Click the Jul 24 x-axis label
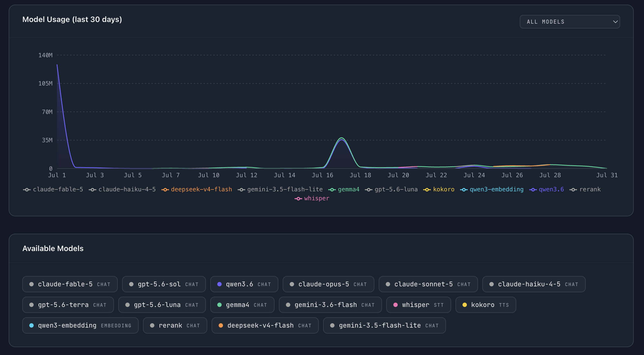 (x=474, y=175)
